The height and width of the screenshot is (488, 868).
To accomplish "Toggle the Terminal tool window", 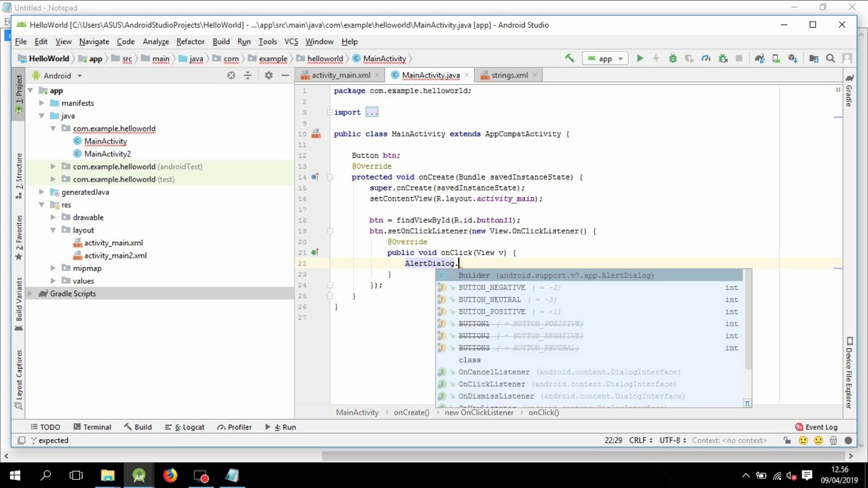I will coord(92,427).
